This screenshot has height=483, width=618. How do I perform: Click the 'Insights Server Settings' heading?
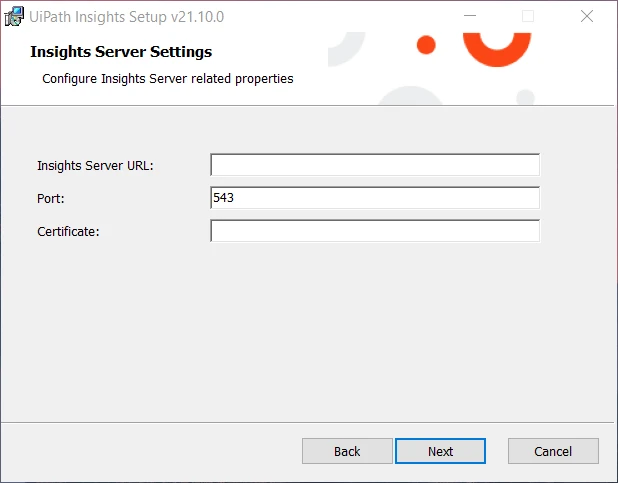pyautogui.click(x=121, y=52)
